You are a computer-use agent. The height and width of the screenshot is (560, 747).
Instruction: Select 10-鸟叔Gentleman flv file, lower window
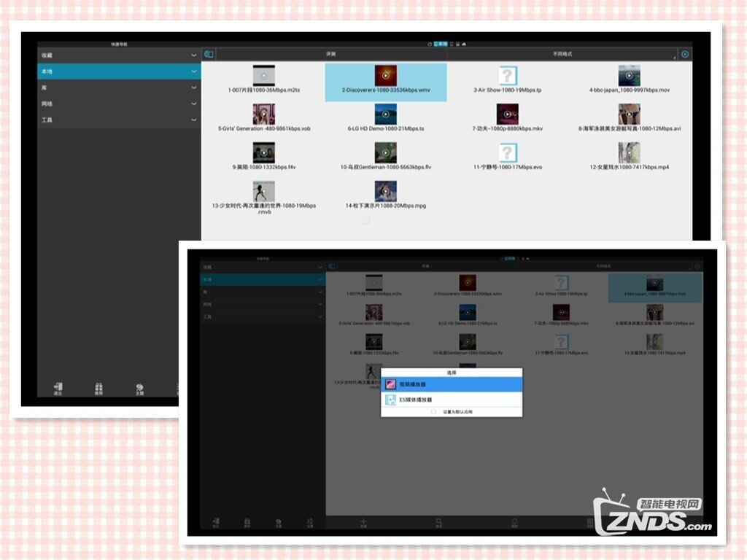(468, 345)
